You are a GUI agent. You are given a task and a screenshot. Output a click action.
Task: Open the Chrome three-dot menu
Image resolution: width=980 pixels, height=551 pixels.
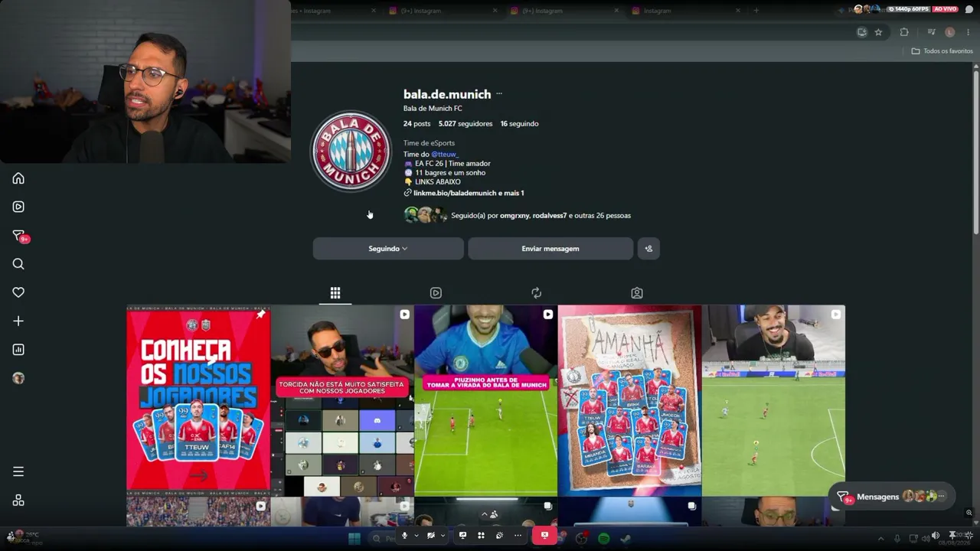point(969,32)
